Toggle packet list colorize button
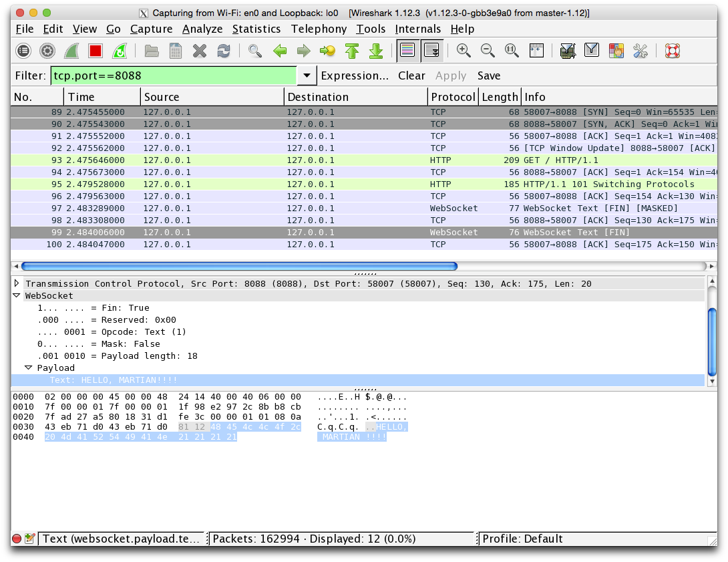728x562 pixels. point(407,51)
